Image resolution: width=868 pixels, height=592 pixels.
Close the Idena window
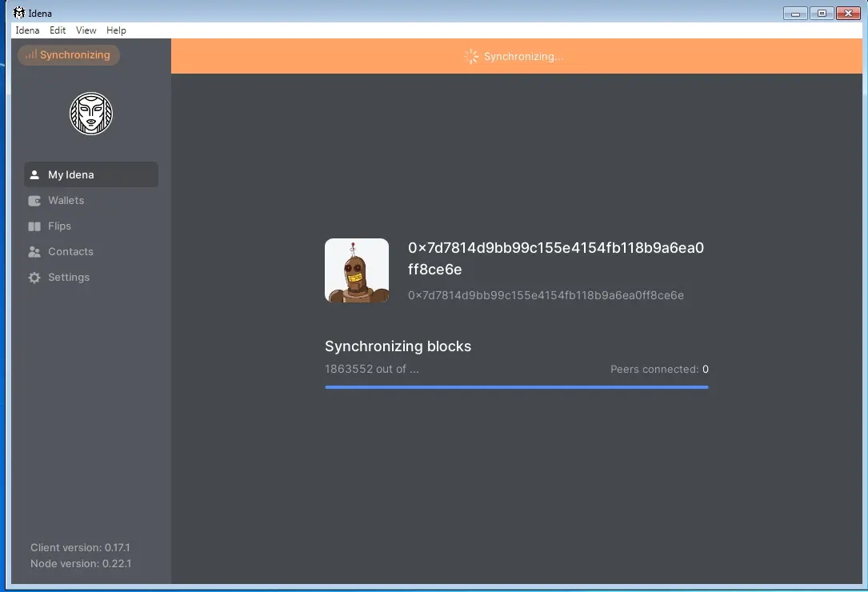coord(848,14)
